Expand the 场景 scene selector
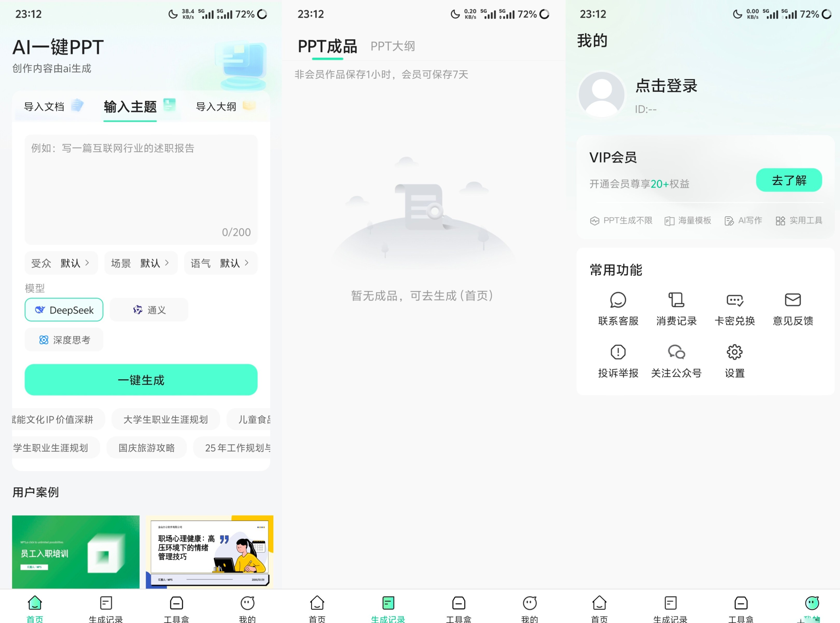The image size is (840, 623). click(141, 263)
